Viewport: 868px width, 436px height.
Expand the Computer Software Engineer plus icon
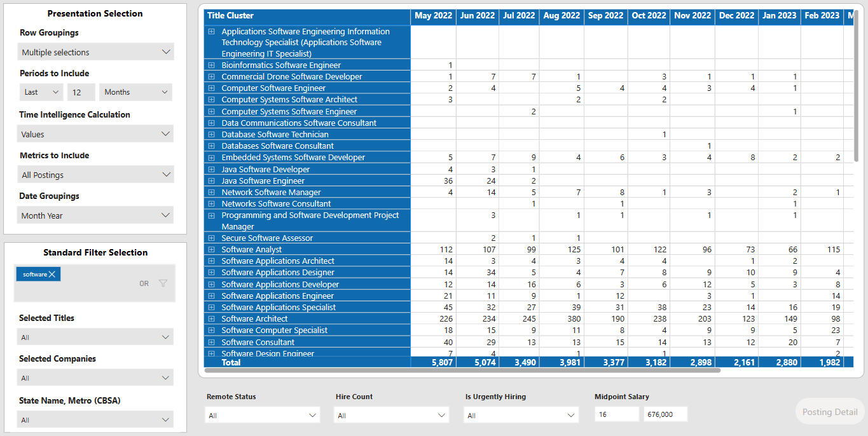point(211,88)
